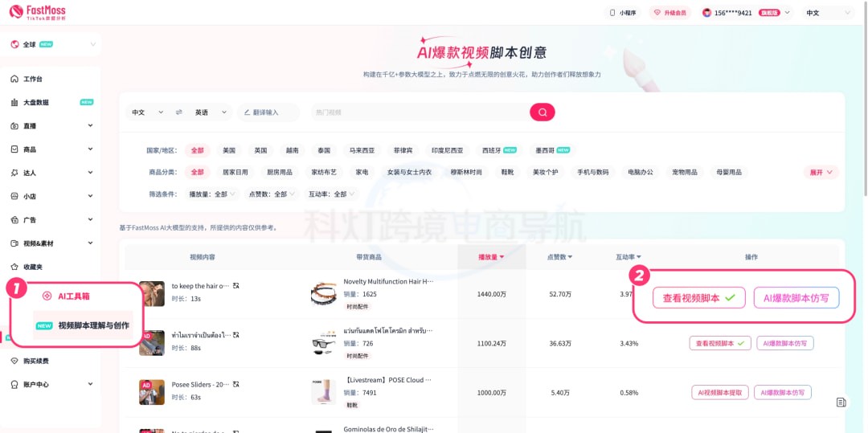
Task: Select the 居家日用 category
Action: (x=235, y=173)
